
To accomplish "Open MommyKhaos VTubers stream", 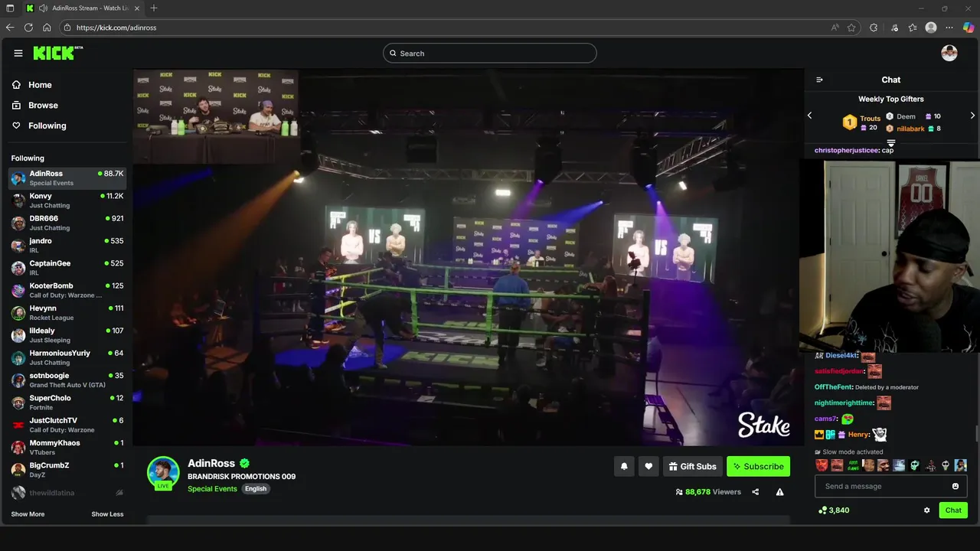I will [x=67, y=447].
